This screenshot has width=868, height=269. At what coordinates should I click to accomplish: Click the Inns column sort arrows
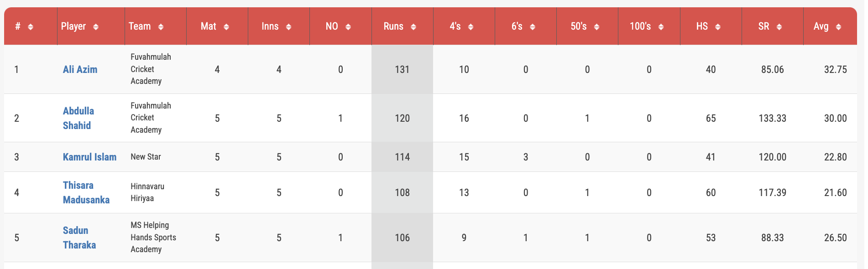click(x=288, y=27)
